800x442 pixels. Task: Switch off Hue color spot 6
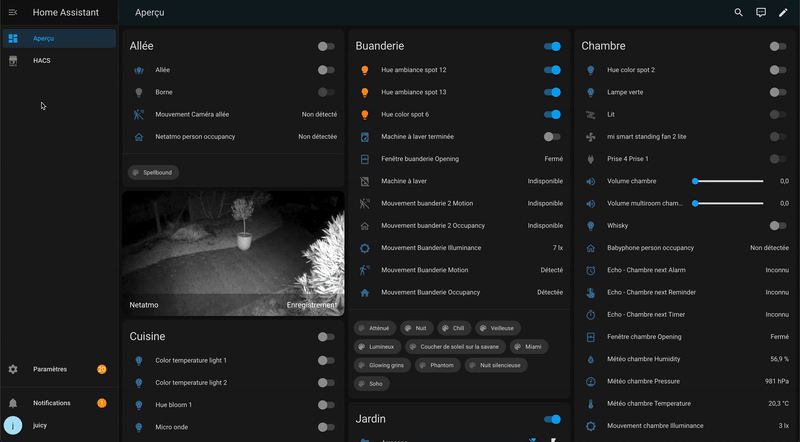point(552,114)
